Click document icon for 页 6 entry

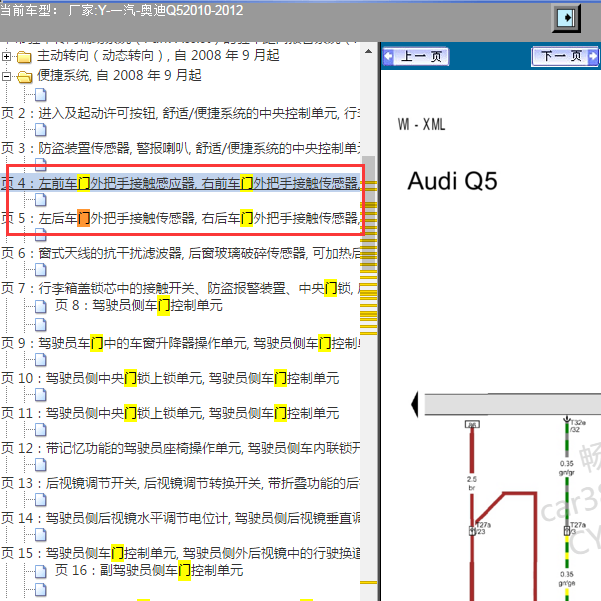41,235
